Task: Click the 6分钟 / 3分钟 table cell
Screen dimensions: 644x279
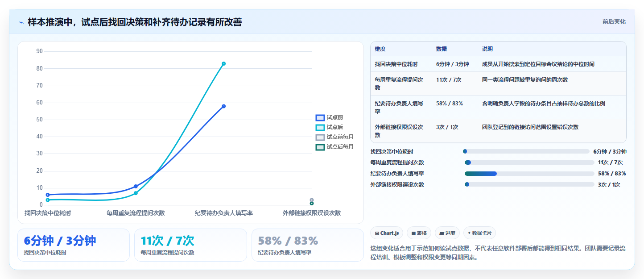Action: 452,64
